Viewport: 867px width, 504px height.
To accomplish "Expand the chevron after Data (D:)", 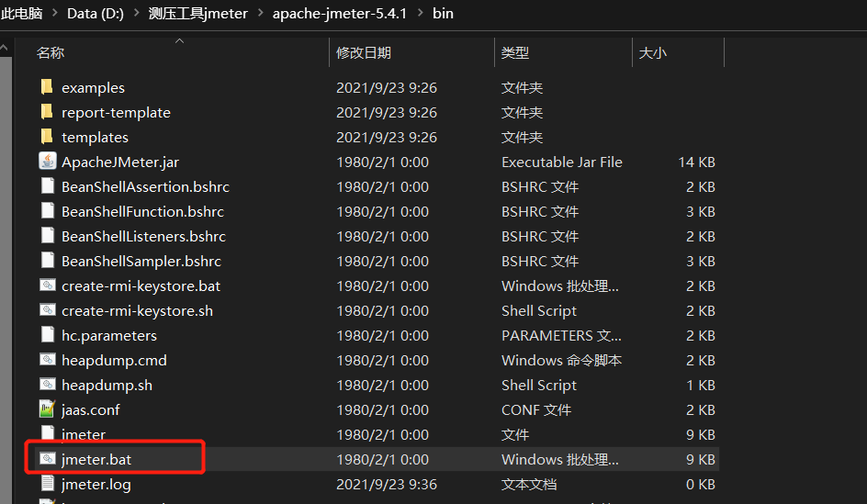I will (136, 12).
